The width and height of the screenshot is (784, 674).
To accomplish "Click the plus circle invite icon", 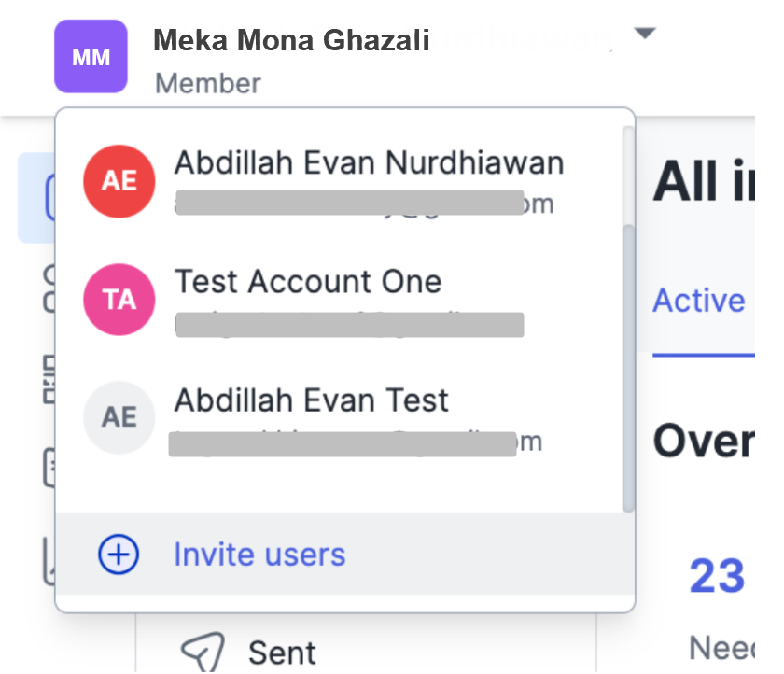I will point(119,555).
